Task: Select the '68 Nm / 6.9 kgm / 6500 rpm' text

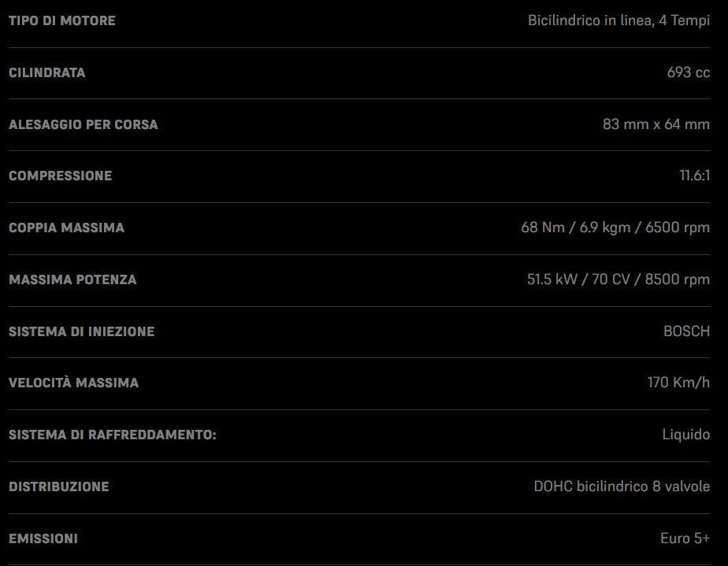Action: pyautogui.click(x=615, y=228)
